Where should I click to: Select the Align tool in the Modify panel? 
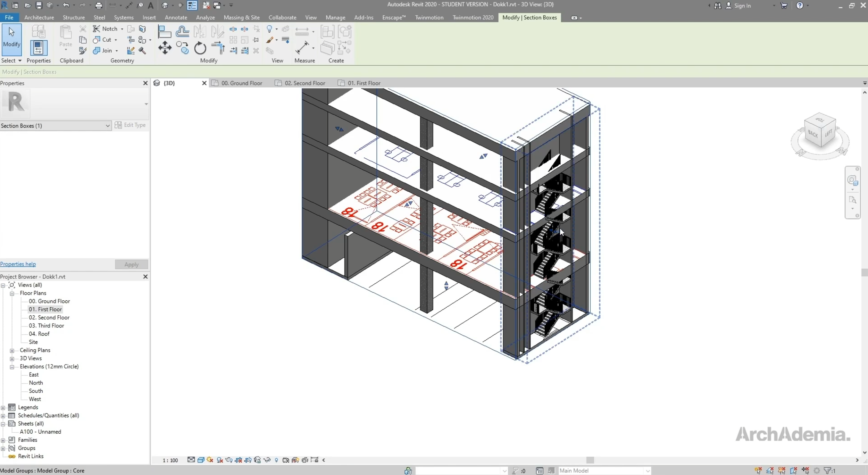[x=165, y=31]
